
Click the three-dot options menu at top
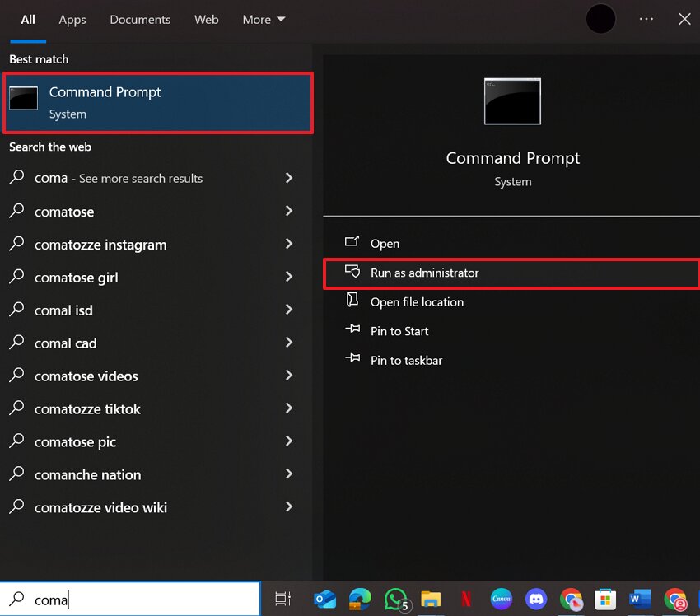[646, 19]
